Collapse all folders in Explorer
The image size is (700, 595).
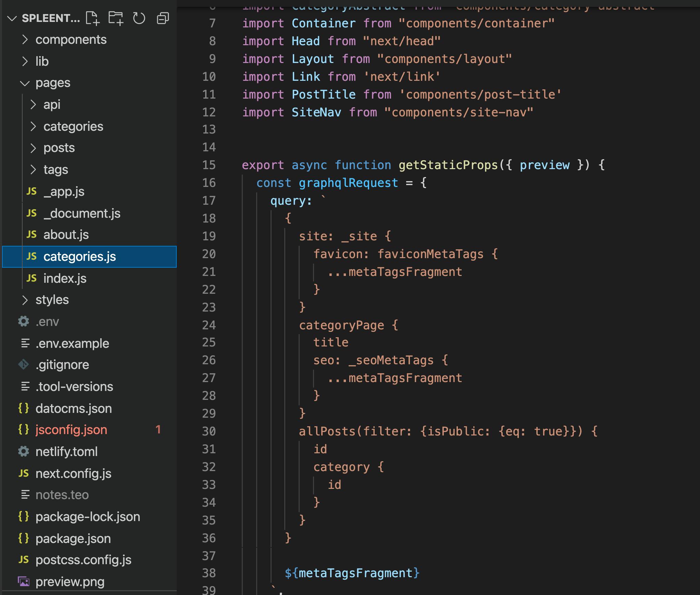[163, 18]
